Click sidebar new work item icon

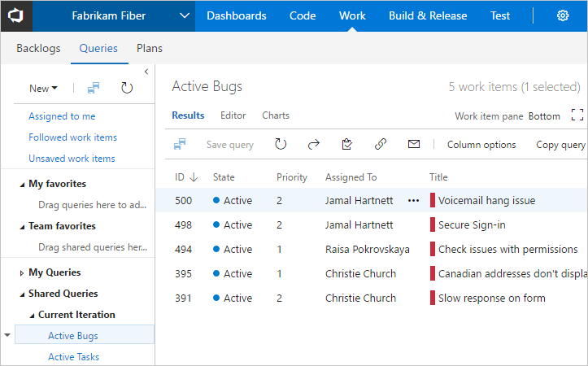(x=94, y=88)
